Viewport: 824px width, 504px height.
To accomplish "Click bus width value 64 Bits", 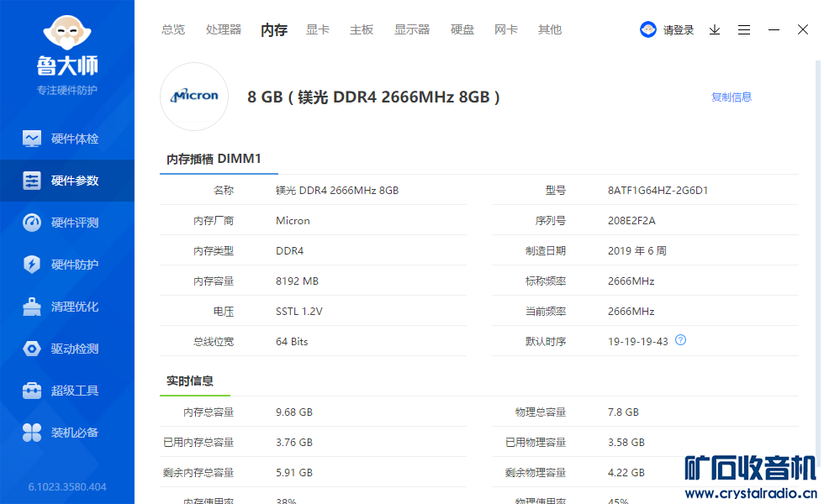I will click(x=292, y=342).
